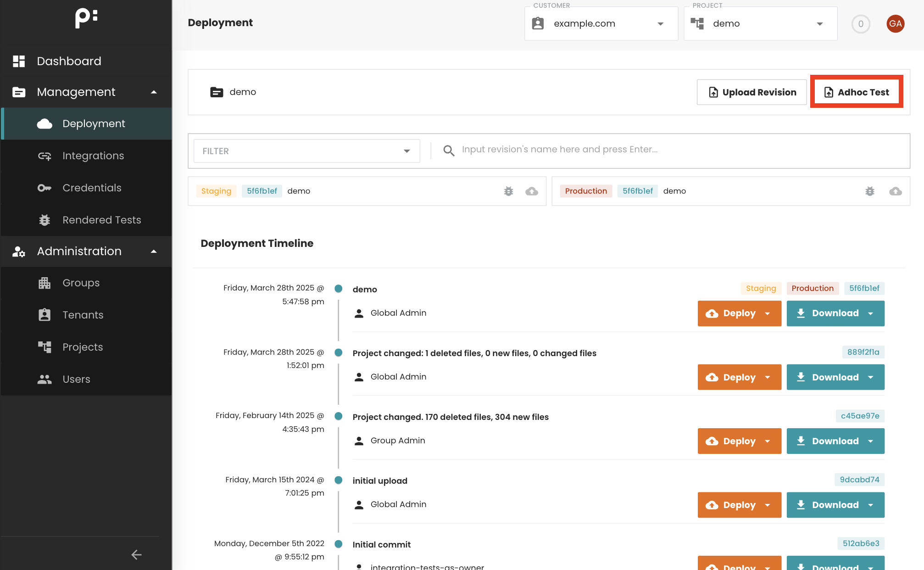Open the Integrations menu item
The height and width of the screenshot is (570, 924).
pyautogui.click(x=93, y=156)
